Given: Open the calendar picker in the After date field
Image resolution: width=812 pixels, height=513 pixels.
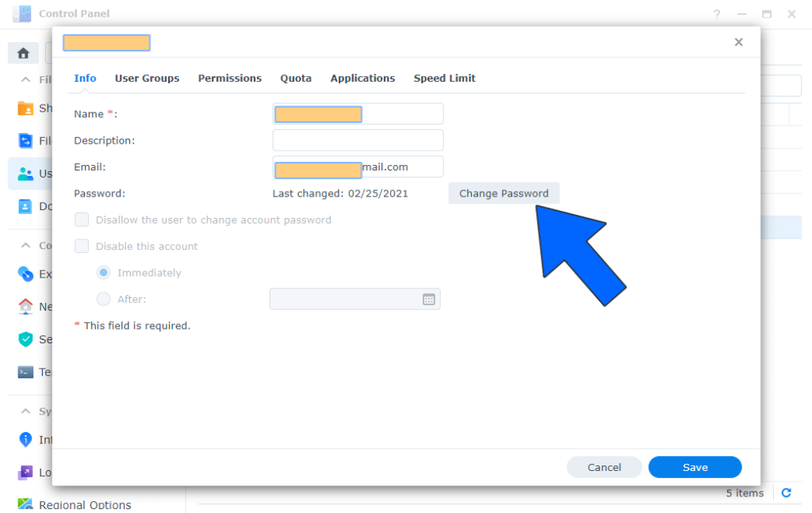Looking at the screenshot, I should [429, 300].
